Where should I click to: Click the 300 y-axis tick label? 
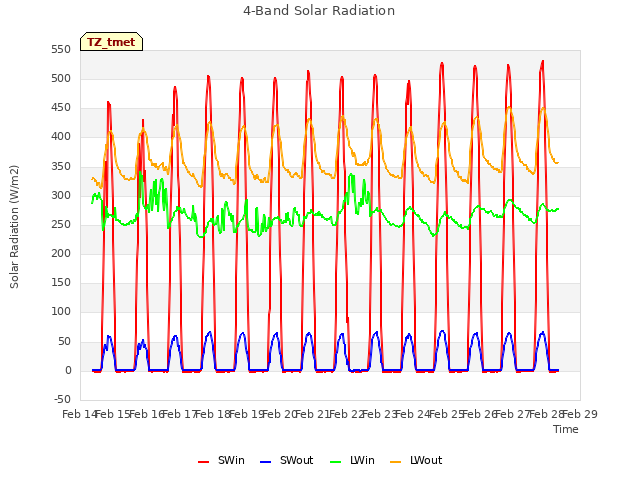pos(61,196)
